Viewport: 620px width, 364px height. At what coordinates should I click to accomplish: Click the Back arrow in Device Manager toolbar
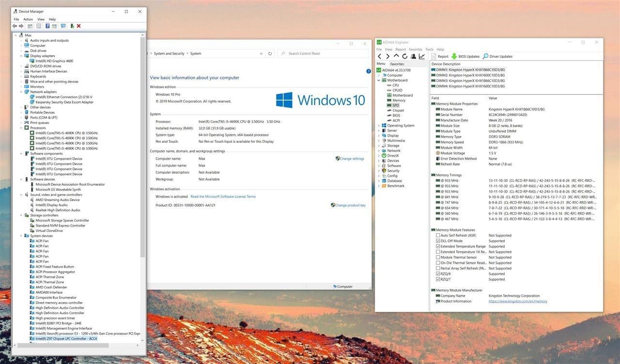15,26
